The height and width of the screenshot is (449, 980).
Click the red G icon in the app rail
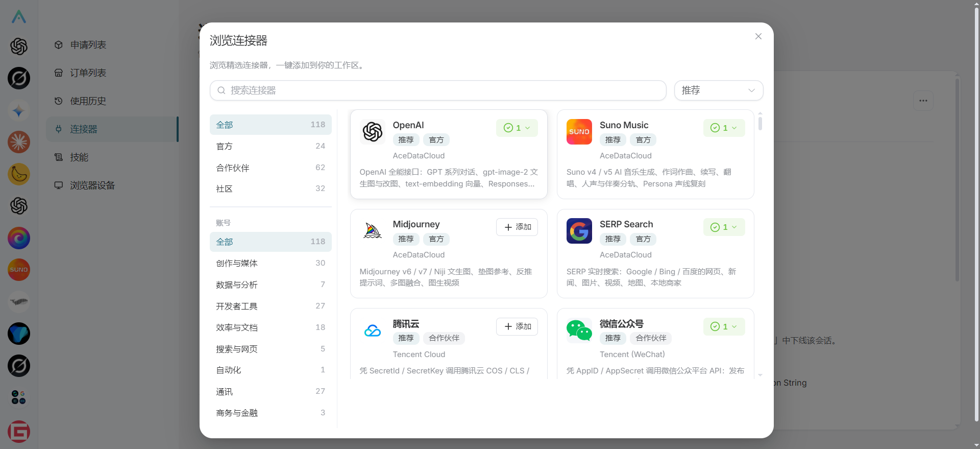[x=19, y=432]
